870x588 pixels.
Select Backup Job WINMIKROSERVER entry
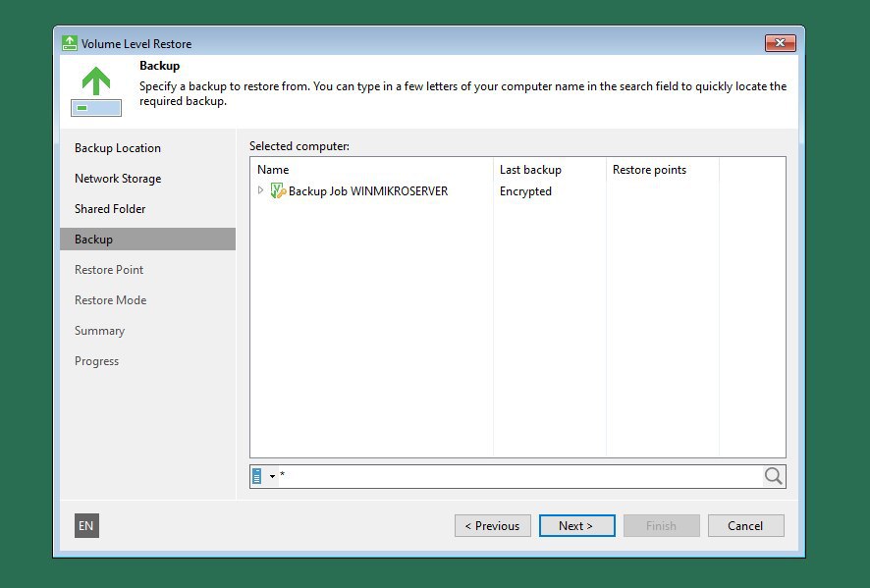tap(368, 190)
